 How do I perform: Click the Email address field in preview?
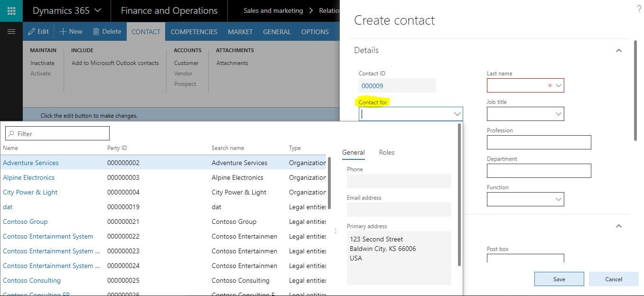pos(399,210)
